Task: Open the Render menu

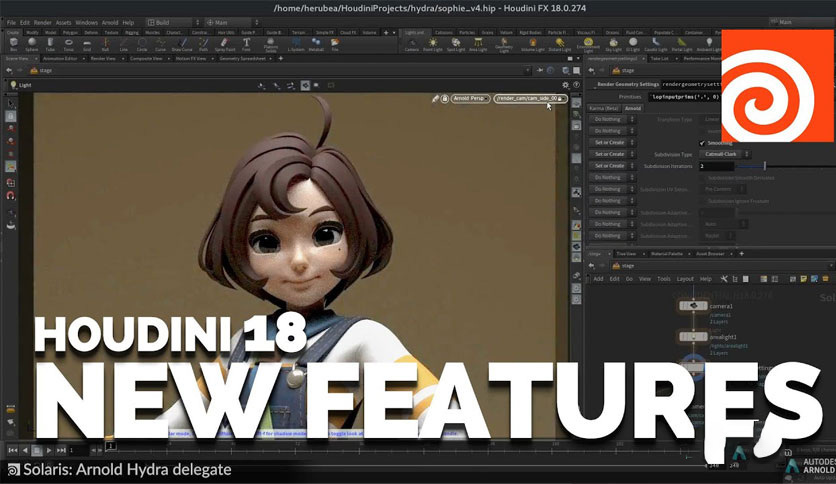Action: pos(40,22)
